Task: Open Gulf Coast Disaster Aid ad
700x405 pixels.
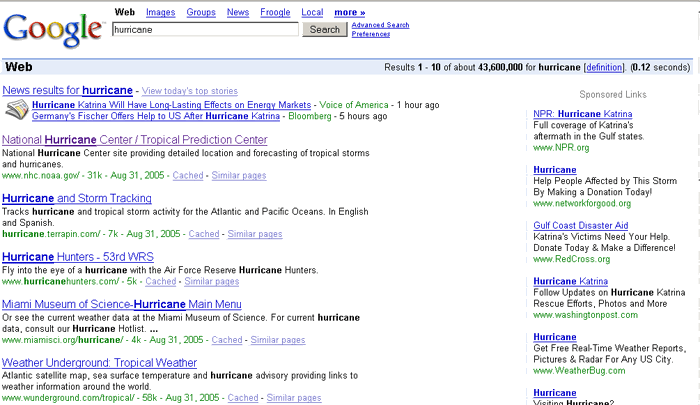Action: 580,225
